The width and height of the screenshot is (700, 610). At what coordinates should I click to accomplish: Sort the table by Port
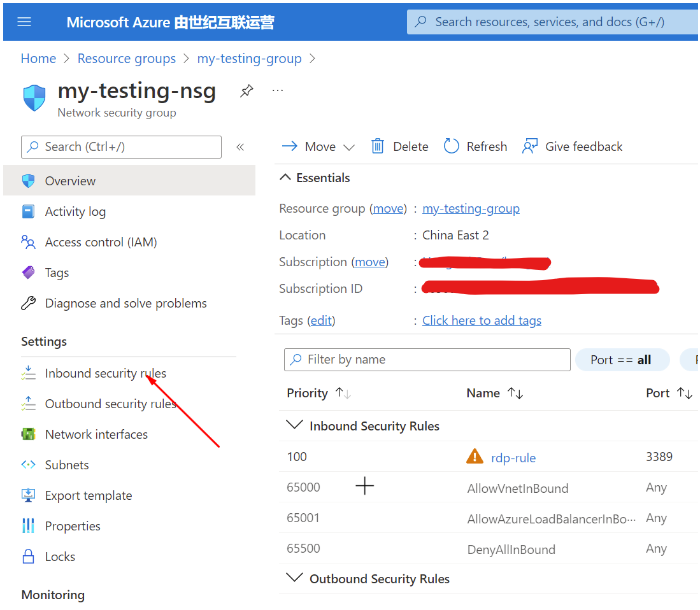[669, 393]
